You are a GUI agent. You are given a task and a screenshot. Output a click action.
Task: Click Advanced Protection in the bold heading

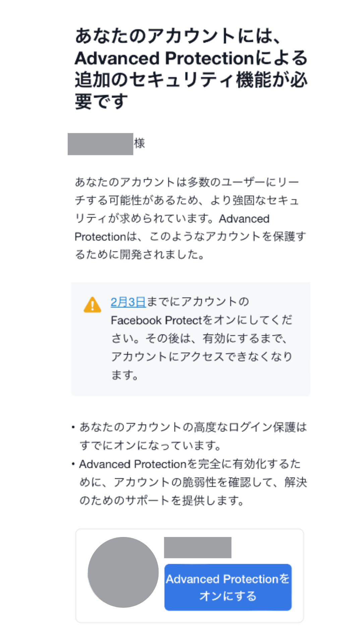click(x=164, y=58)
